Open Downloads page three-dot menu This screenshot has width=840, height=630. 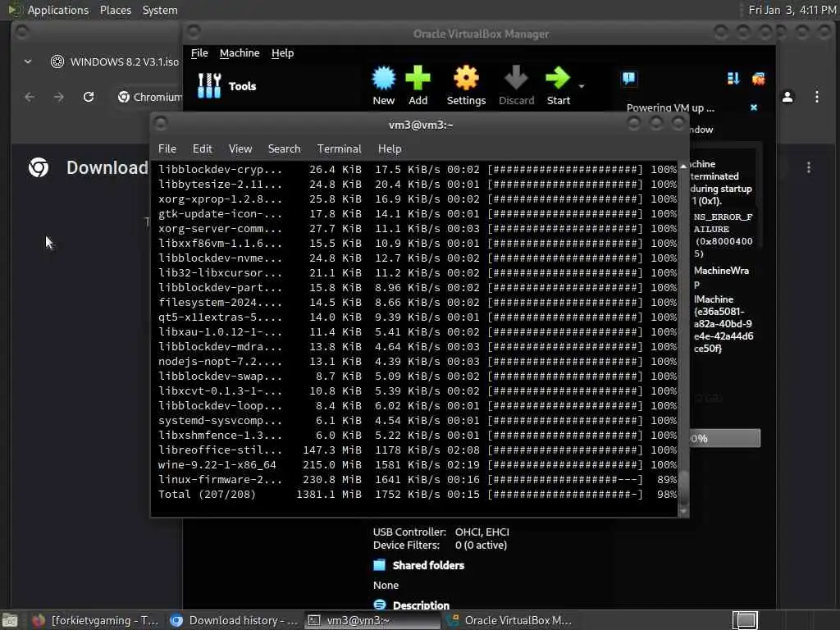coord(808,167)
